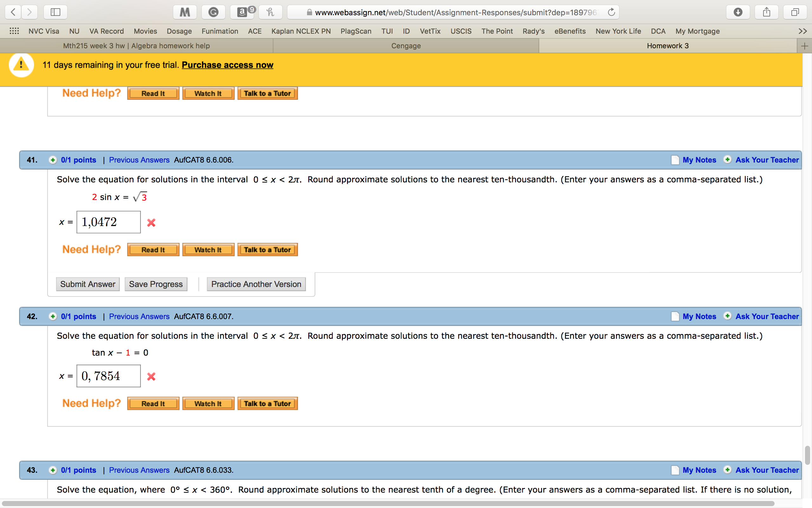Click Read It for question 41

(153, 250)
